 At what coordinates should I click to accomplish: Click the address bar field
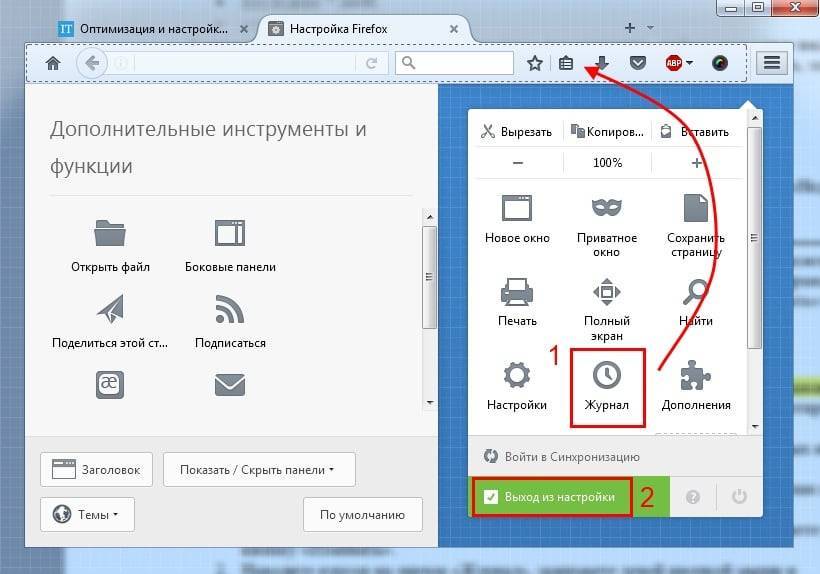[x=244, y=64]
